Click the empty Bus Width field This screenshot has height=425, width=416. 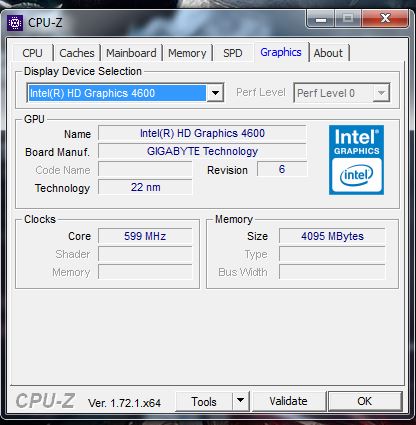tap(332, 272)
